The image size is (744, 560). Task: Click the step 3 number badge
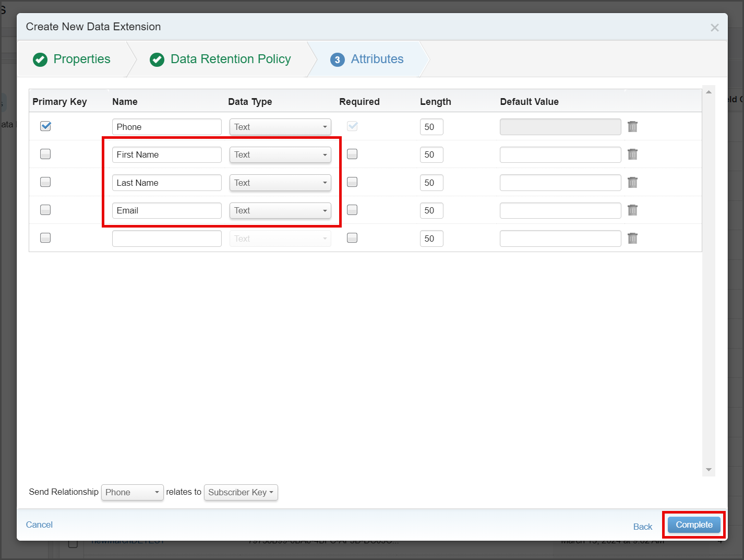pos(338,59)
